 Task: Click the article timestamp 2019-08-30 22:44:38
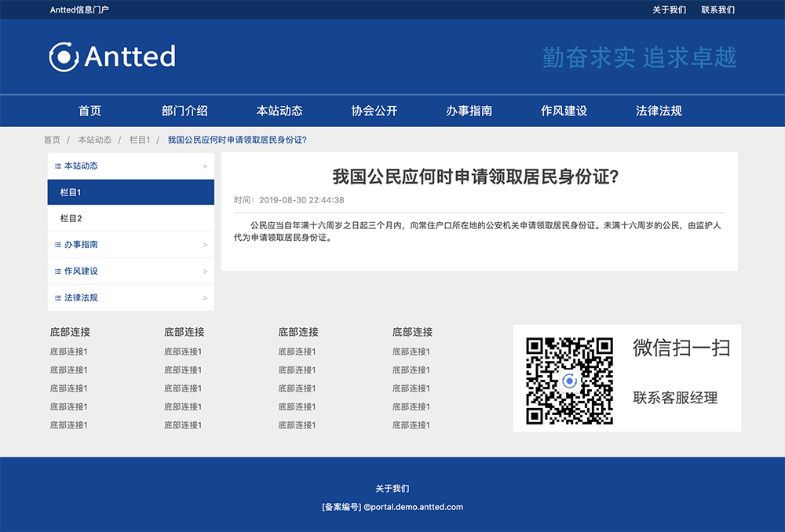[x=301, y=199]
